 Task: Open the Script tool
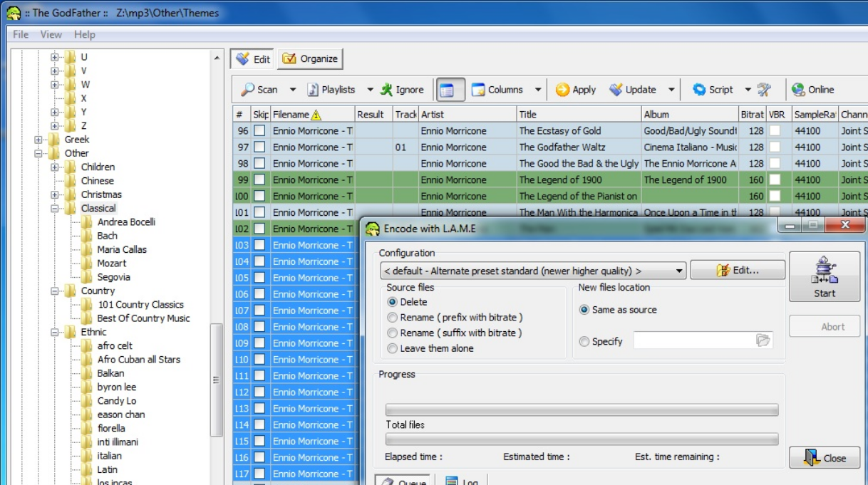pyautogui.click(x=713, y=90)
